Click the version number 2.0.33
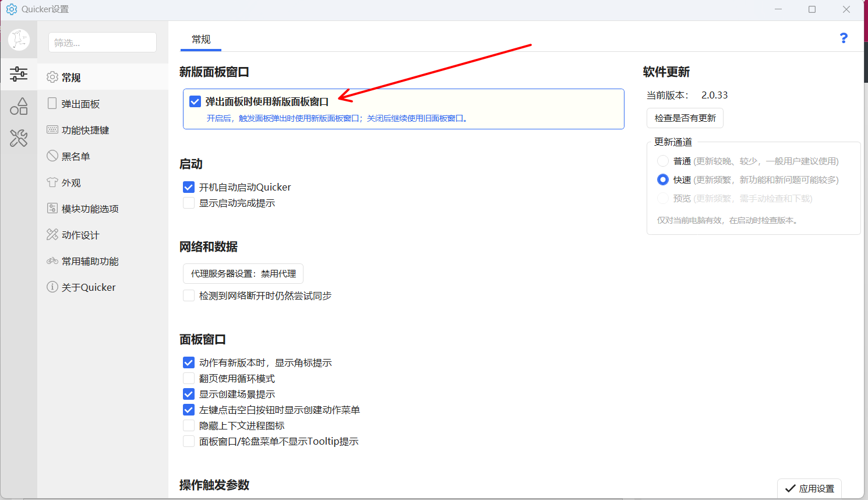The height and width of the screenshot is (500, 868). coord(714,95)
